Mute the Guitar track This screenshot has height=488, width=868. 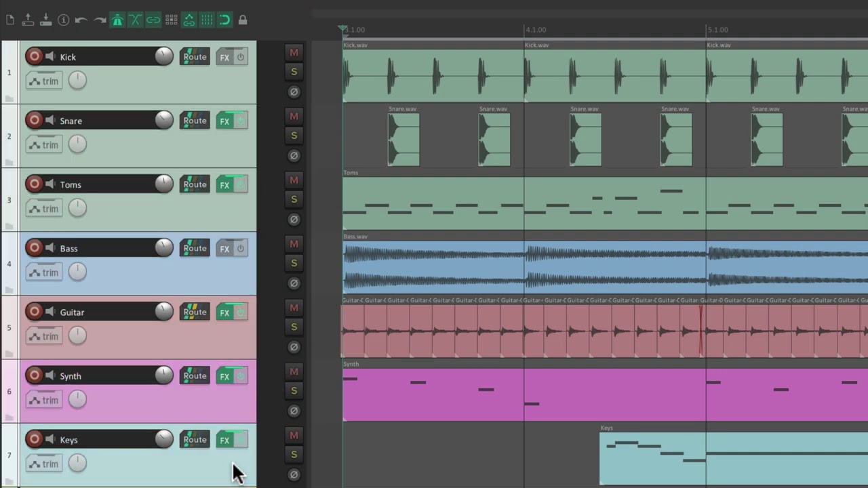(294, 308)
